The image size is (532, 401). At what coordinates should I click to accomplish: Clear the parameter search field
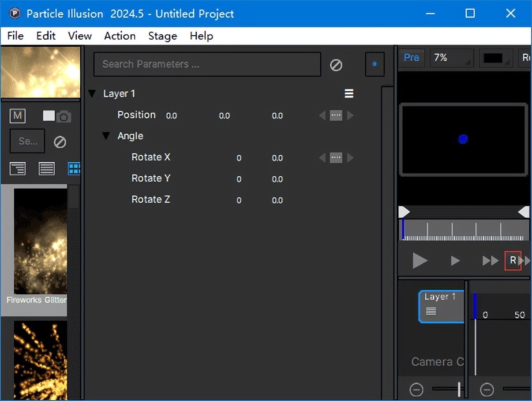[x=336, y=65]
